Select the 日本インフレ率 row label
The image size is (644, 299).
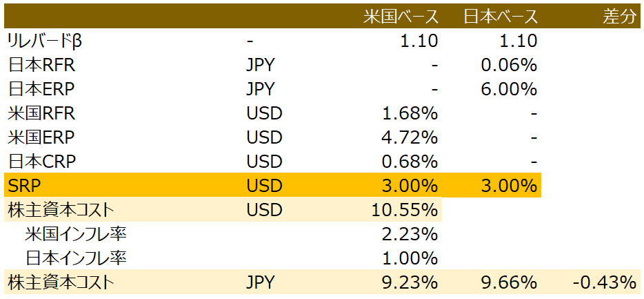pyautogui.click(x=76, y=258)
